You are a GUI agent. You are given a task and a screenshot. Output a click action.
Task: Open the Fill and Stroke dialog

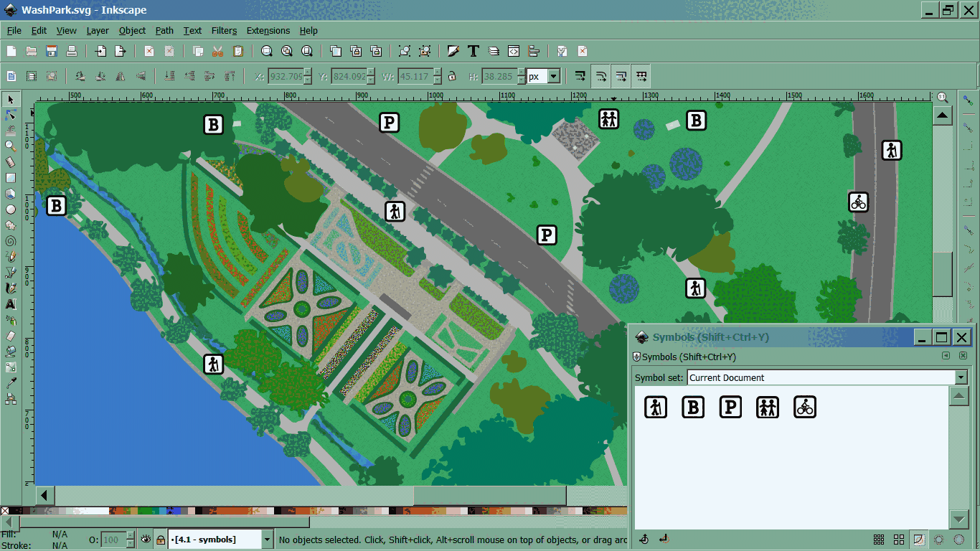[x=453, y=51]
